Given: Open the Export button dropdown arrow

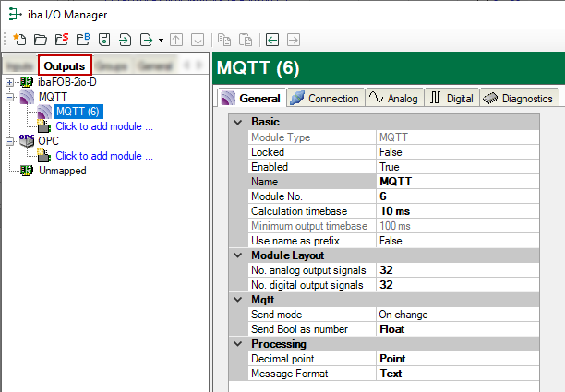Looking at the screenshot, I should (161, 40).
